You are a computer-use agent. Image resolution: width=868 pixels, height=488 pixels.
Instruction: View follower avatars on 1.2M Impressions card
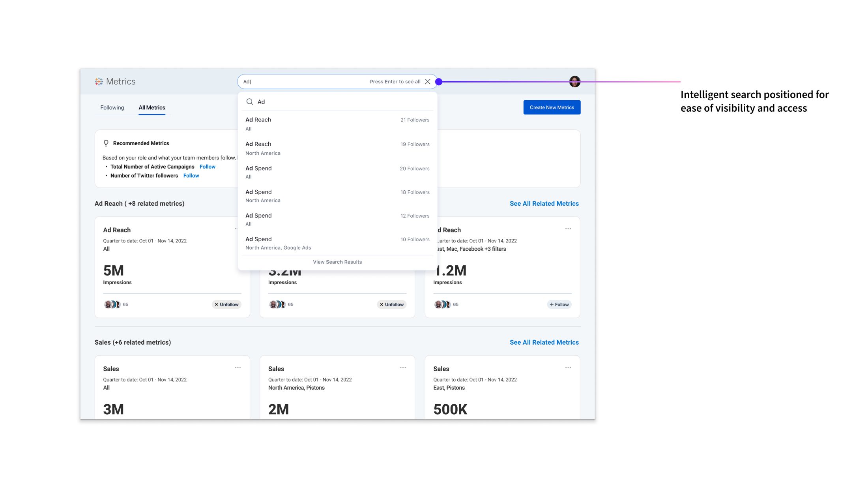(442, 304)
